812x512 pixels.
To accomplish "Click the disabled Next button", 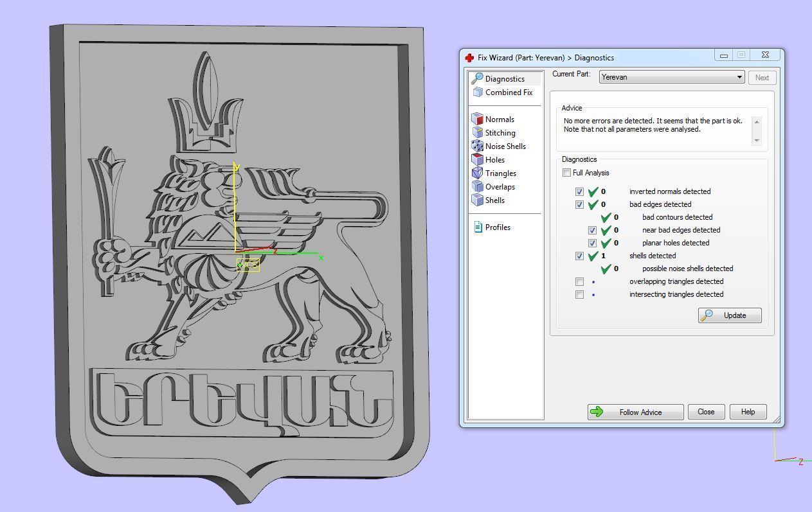I will (762, 77).
